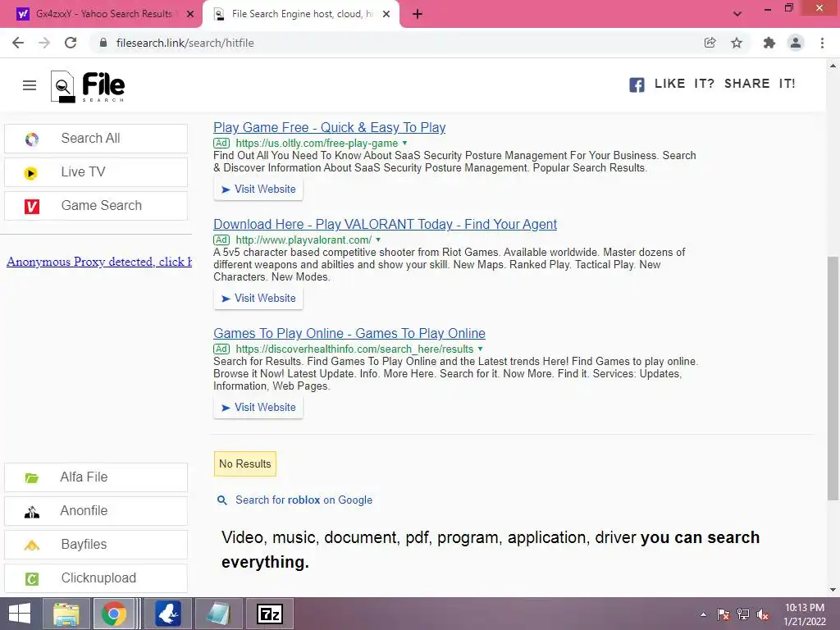Close the Yahoo Search Results tab
Image resolution: width=840 pixels, height=630 pixels.
pyautogui.click(x=190, y=14)
